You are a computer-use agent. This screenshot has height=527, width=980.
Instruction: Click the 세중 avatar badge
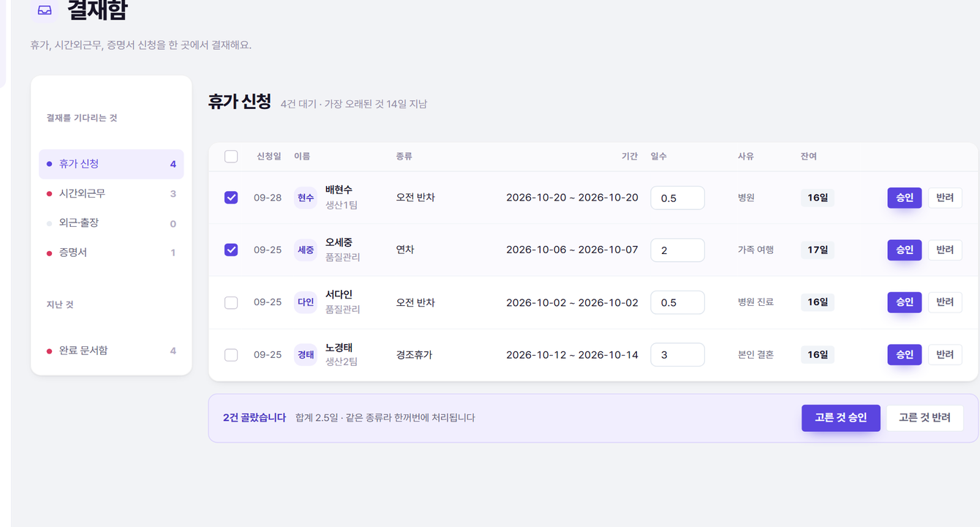(306, 250)
